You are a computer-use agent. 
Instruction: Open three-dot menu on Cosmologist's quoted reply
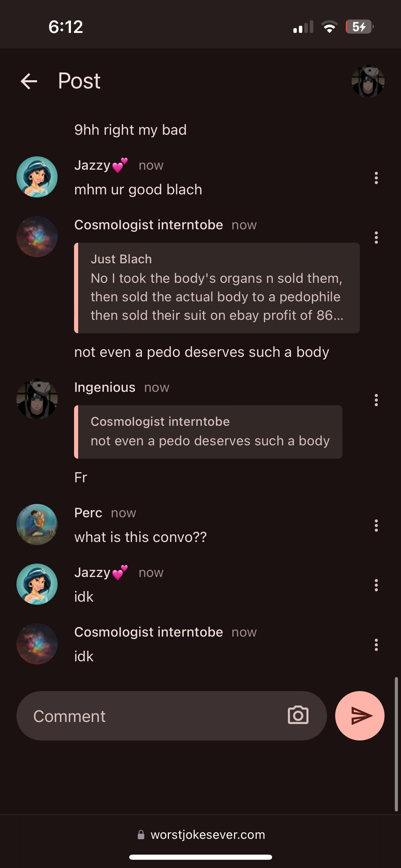click(376, 238)
